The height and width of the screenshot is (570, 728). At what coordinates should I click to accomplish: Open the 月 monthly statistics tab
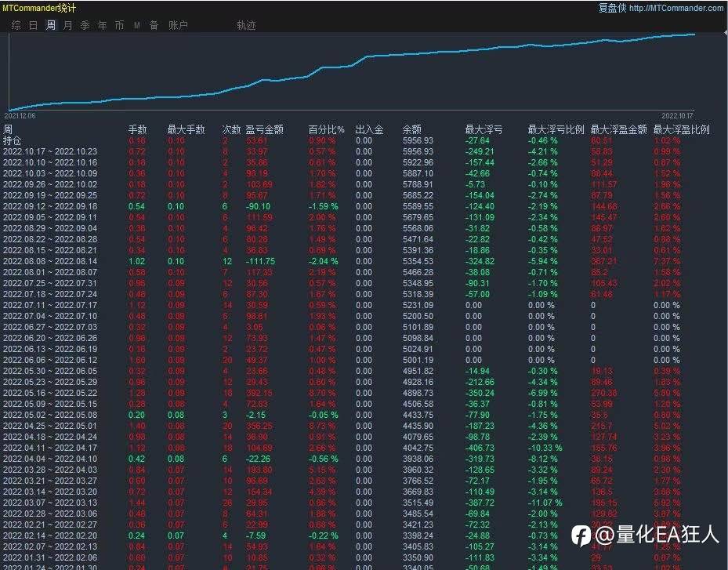coord(68,25)
